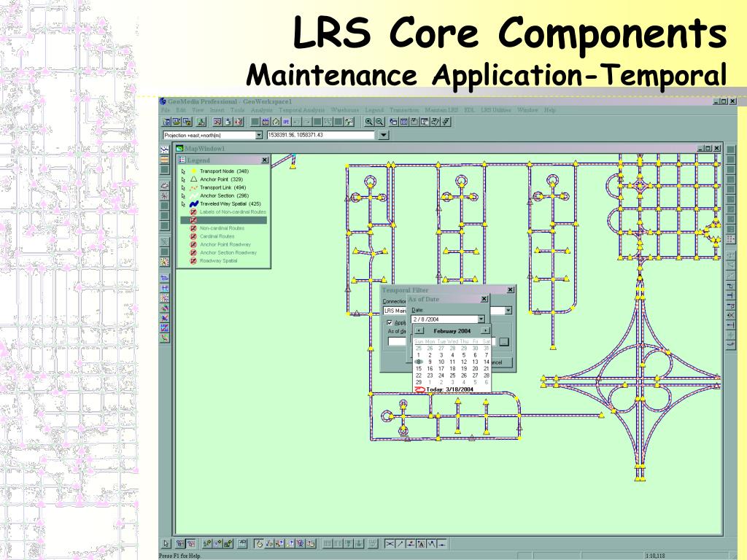Select the 'Traveled Way Spatial (425)' legend entry

coord(230,204)
